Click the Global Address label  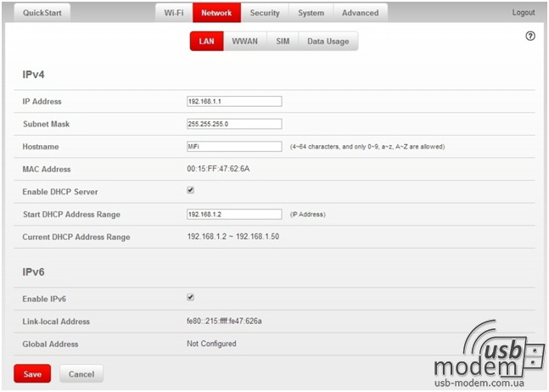tap(50, 344)
